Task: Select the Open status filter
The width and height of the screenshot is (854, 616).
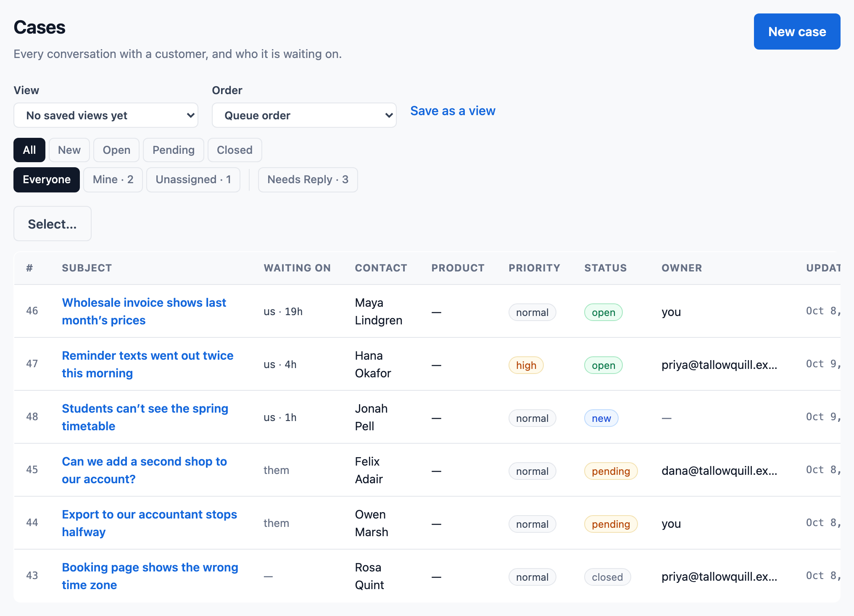Action: coord(116,150)
